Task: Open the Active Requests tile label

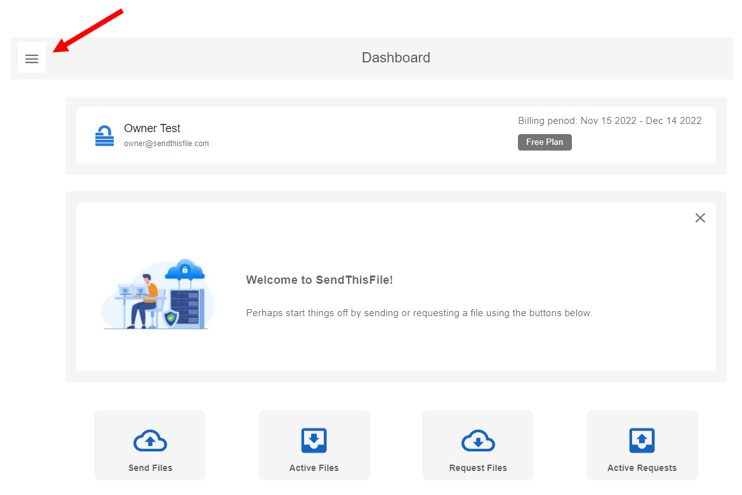Action: click(x=642, y=468)
